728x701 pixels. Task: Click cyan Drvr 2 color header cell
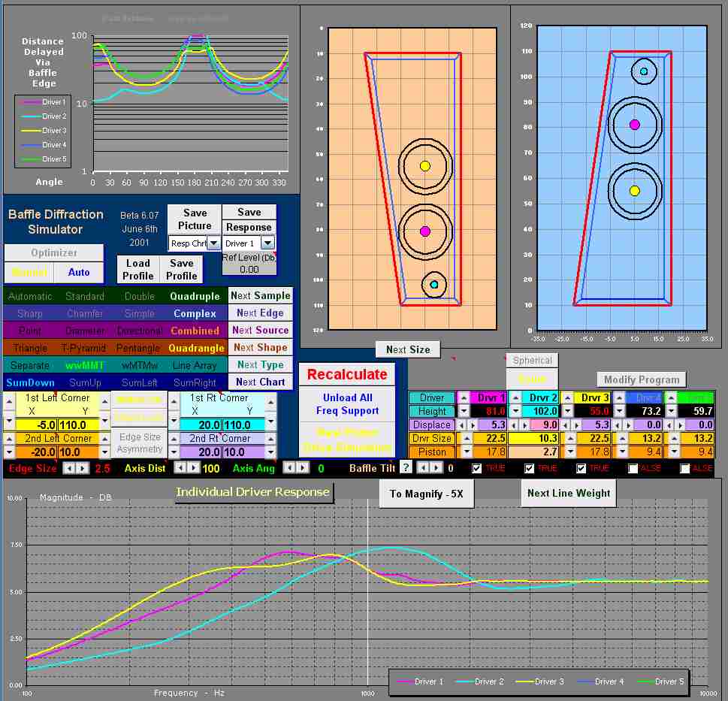539,398
